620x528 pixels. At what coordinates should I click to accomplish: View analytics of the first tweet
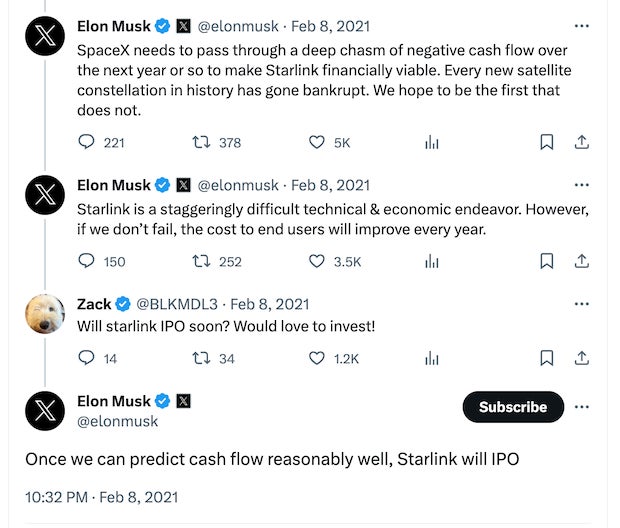coord(432,143)
